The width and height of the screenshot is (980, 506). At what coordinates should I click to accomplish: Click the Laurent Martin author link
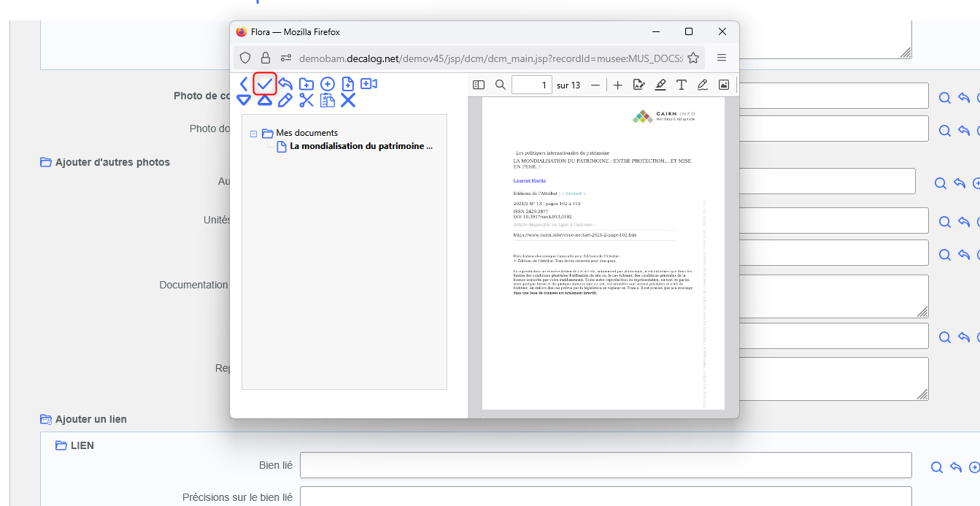point(529,180)
